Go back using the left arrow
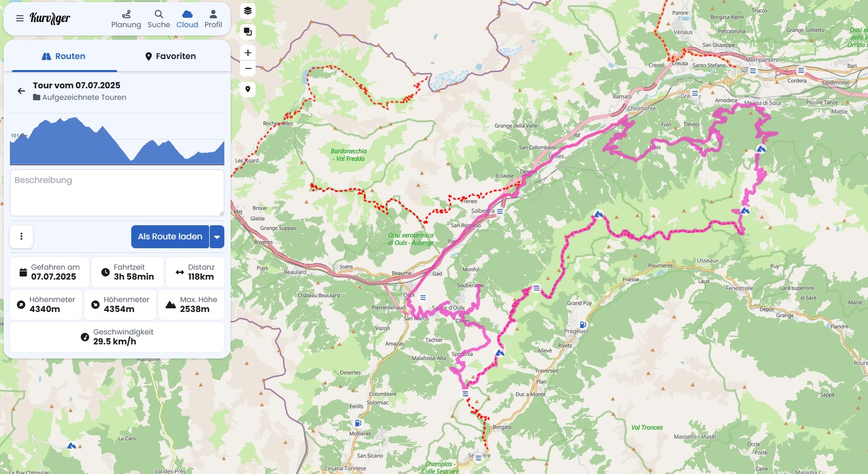 21,91
